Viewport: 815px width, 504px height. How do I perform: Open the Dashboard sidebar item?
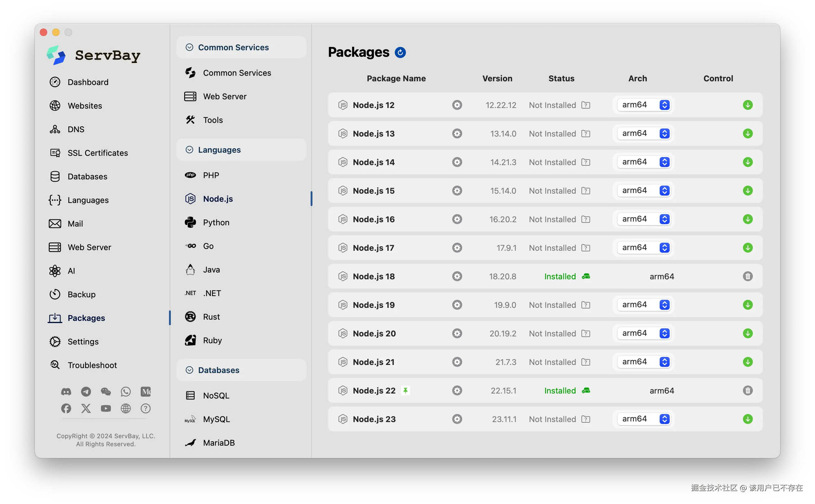pyautogui.click(x=88, y=82)
